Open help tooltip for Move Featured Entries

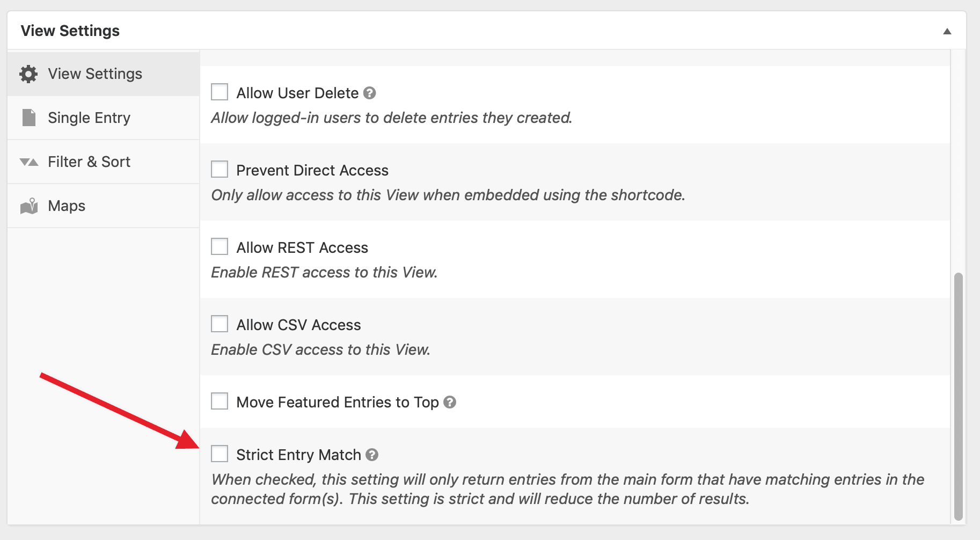pyautogui.click(x=450, y=402)
